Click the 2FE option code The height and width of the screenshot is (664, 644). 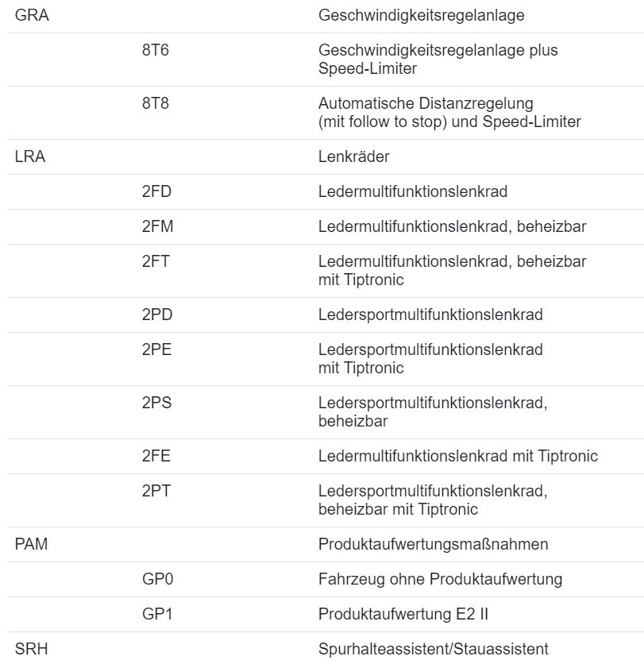click(x=156, y=456)
